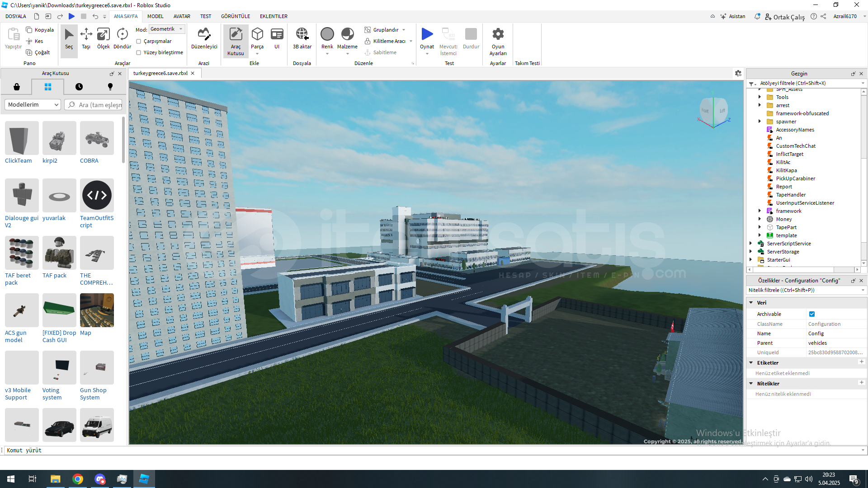
Task: Collapse the Nitelikler section
Action: tap(751, 383)
